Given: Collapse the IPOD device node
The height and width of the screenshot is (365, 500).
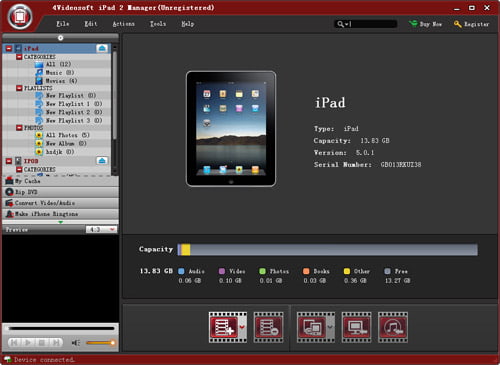Looking at the screenshot, I should 9,161.
